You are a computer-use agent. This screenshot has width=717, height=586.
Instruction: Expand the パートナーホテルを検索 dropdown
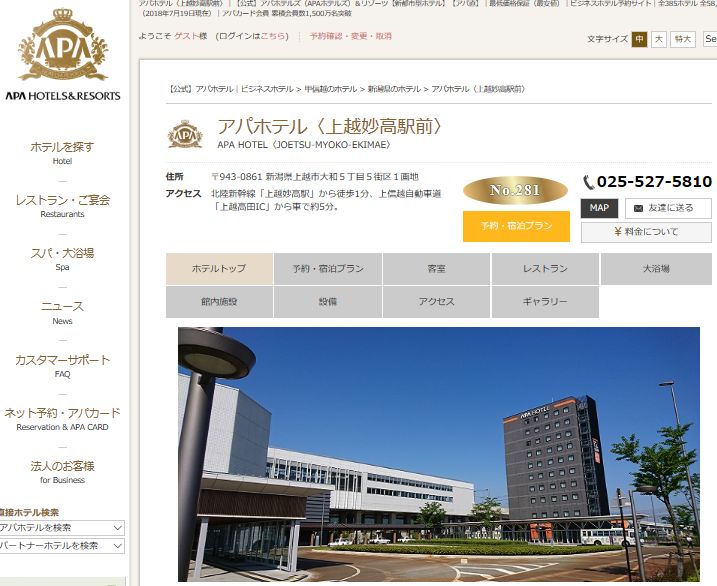tap(62, 546)
